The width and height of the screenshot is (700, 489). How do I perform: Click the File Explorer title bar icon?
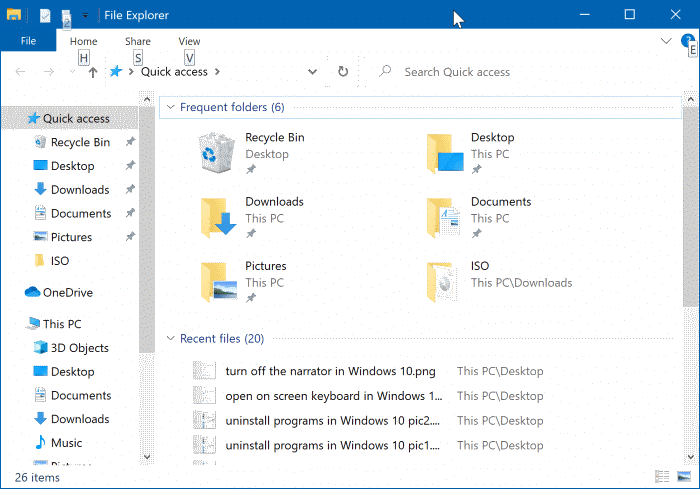coord(14,15)
